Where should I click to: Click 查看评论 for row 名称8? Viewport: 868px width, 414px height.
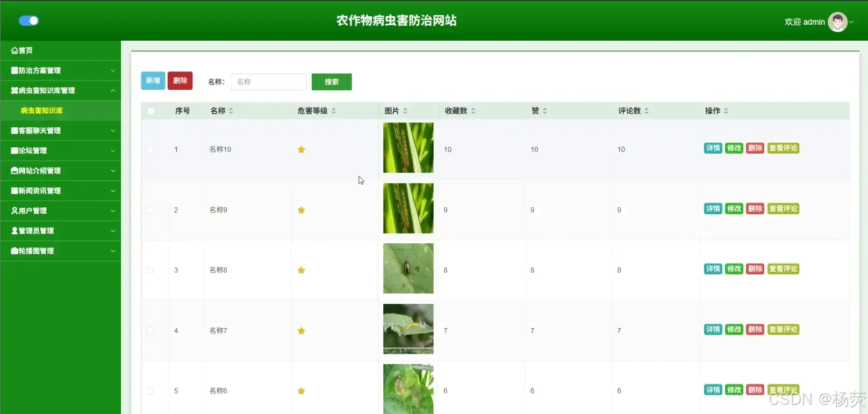pos(784,268)
